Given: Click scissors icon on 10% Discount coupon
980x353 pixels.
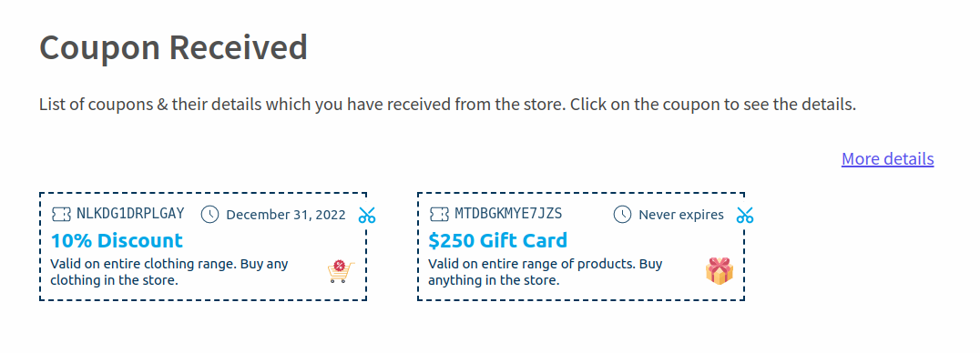Looking at the screenshot, I should [367, 216].
